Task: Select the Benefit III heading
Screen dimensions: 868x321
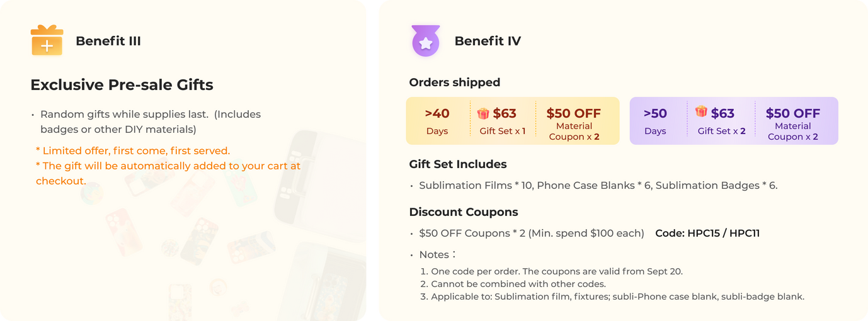Action: 108,41
